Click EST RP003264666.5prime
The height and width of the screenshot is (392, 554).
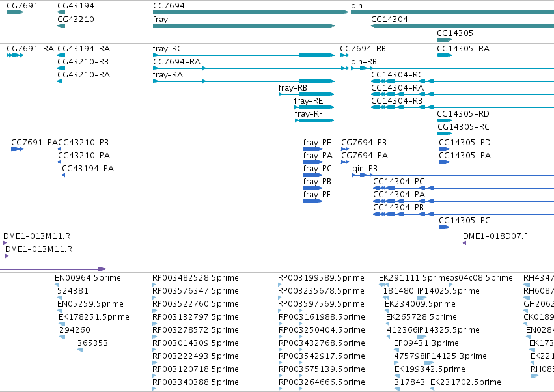(322, 382)
